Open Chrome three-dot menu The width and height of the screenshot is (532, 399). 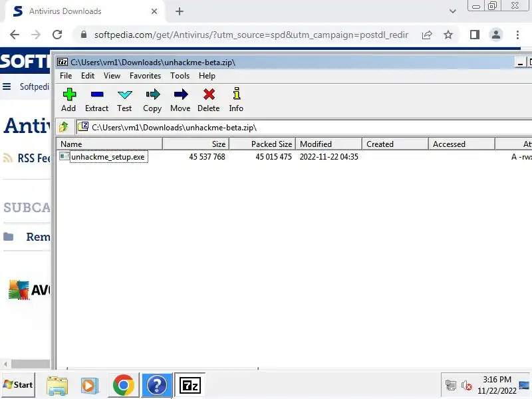pos(517,35)
